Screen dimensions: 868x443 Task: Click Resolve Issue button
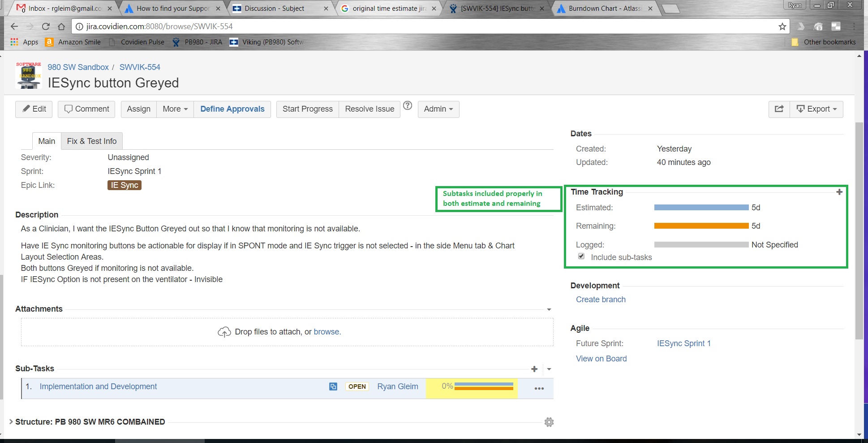(370, 109)
